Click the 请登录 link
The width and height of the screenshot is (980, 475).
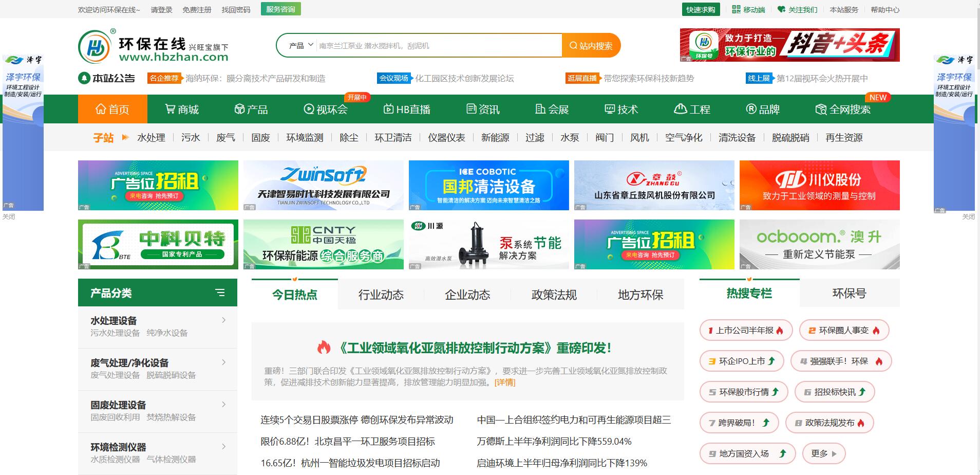162,10
